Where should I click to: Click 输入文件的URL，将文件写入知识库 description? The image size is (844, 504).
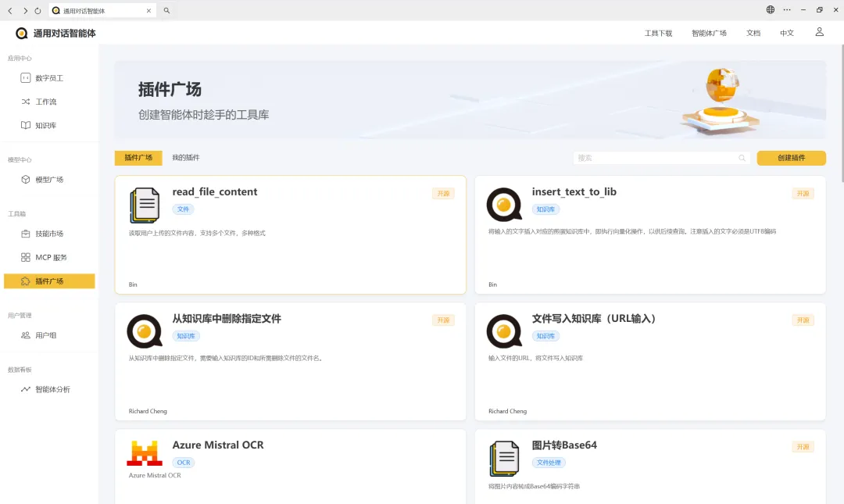point(535,358)
